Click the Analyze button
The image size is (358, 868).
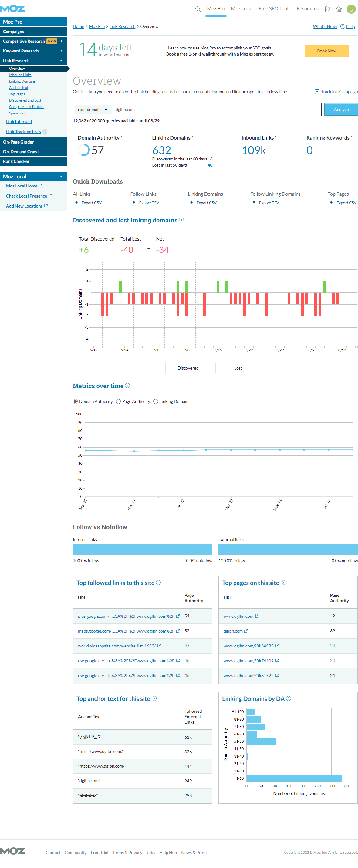341,110
